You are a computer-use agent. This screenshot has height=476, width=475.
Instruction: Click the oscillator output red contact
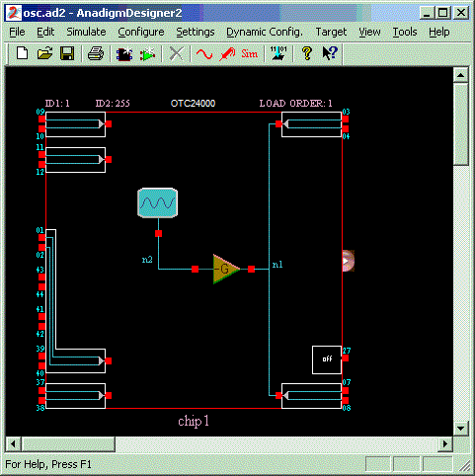coord(158,233)
